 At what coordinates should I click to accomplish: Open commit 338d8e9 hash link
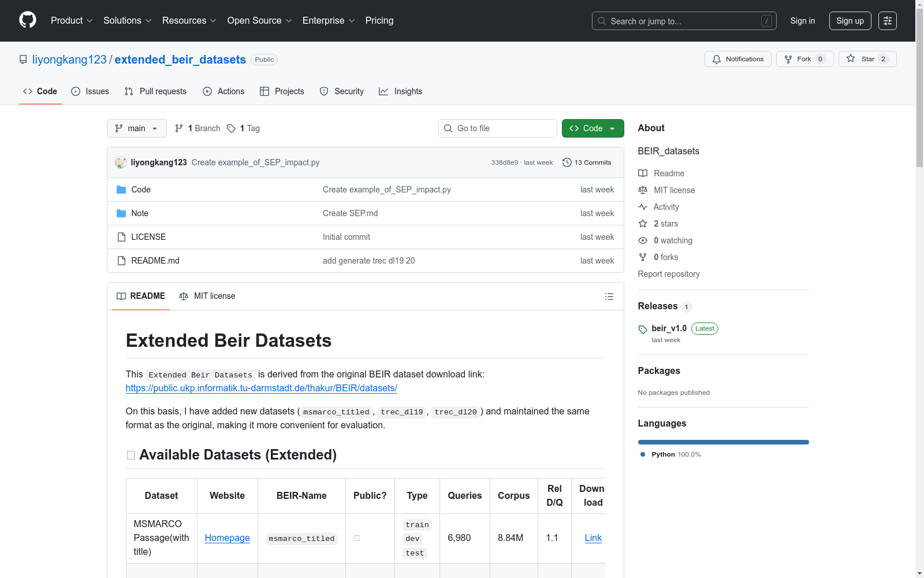[505, 162]
